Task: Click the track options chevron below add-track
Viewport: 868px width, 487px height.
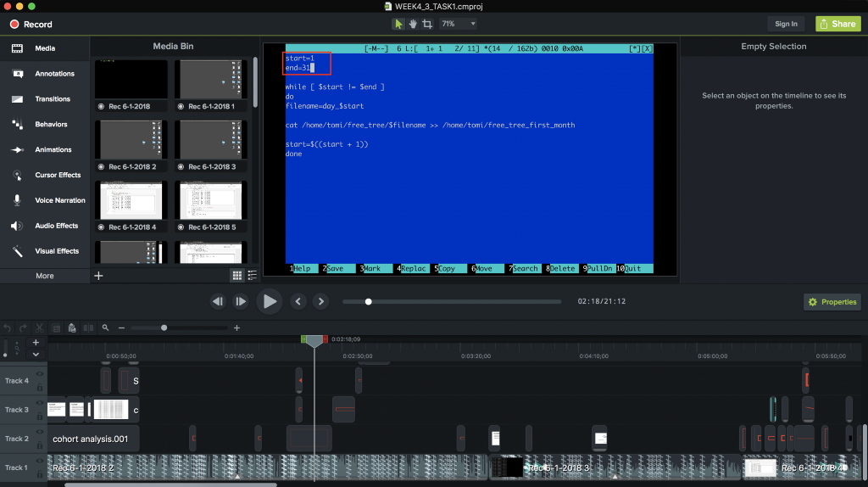Action: coord(36,354)
